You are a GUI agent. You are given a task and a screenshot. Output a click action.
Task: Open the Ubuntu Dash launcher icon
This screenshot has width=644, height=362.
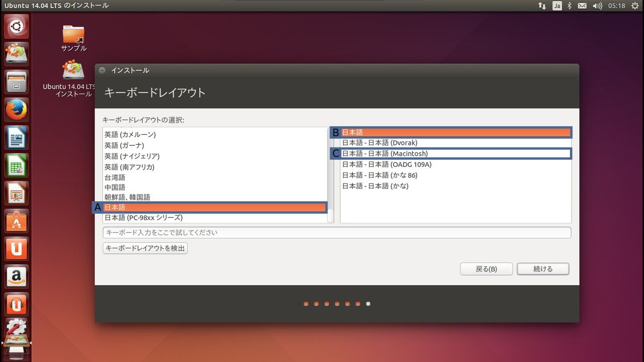16,26
